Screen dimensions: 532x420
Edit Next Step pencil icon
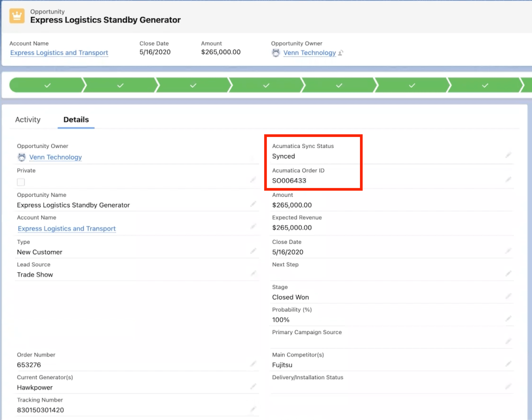click(508, 273)
